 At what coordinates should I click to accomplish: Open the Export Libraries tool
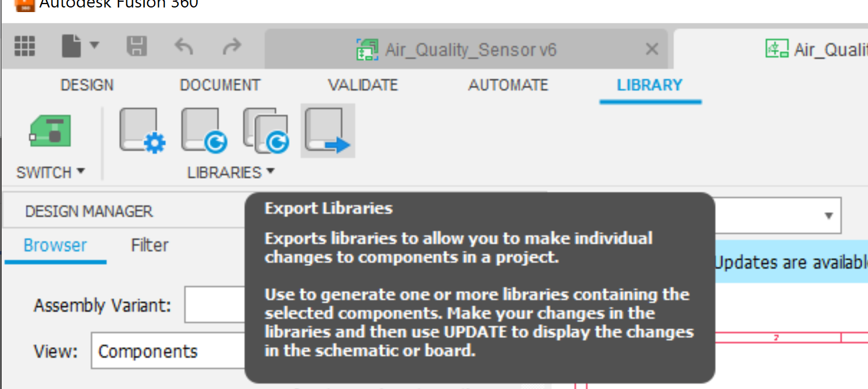[327, 130]
